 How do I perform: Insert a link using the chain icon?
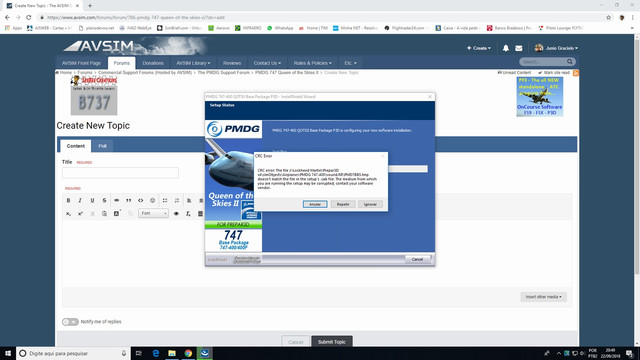116,200
